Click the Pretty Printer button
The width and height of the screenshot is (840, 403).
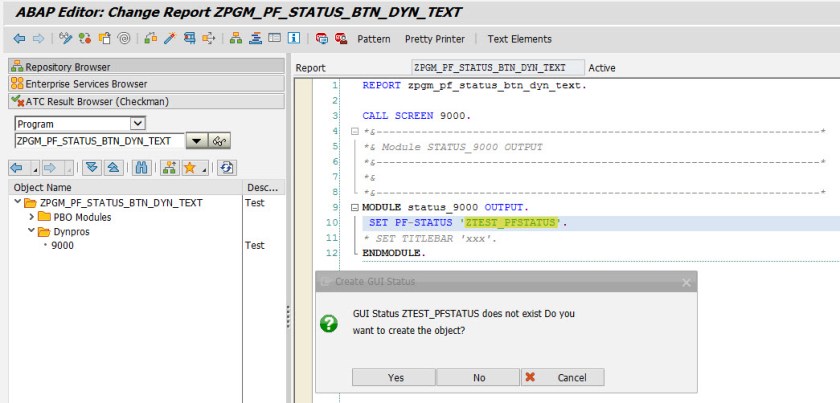click(435, 39)
